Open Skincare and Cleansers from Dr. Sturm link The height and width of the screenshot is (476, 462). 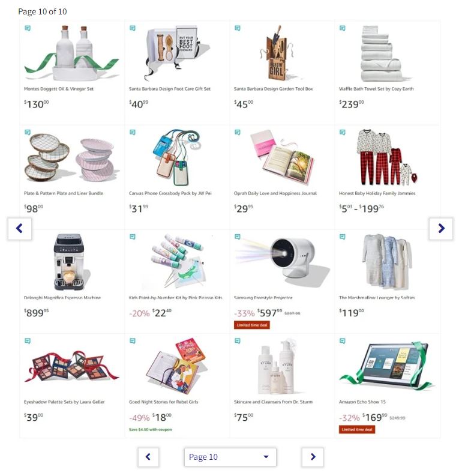tap(273, 402)
